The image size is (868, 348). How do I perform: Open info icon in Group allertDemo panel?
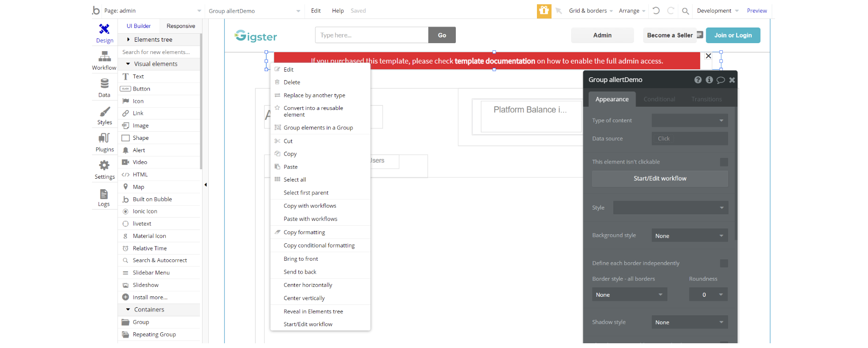point(709,80)
